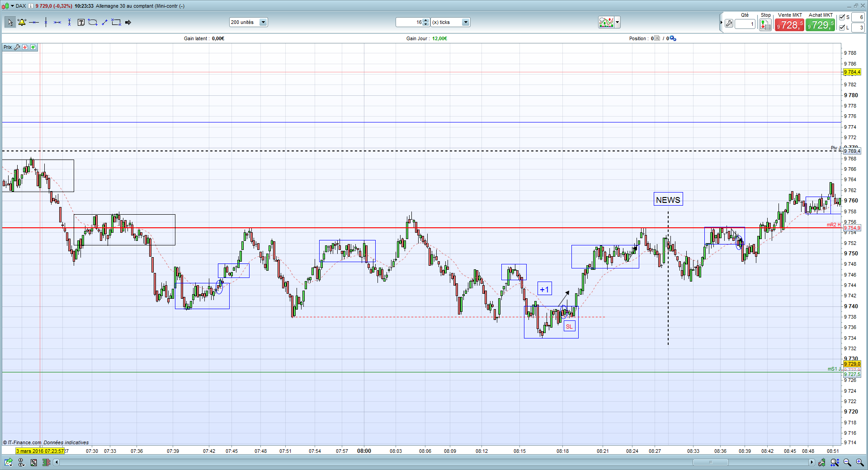Viewport: 868px width, 470px height.
Task: Select the text annotation tool
Action: click(81, 22)
